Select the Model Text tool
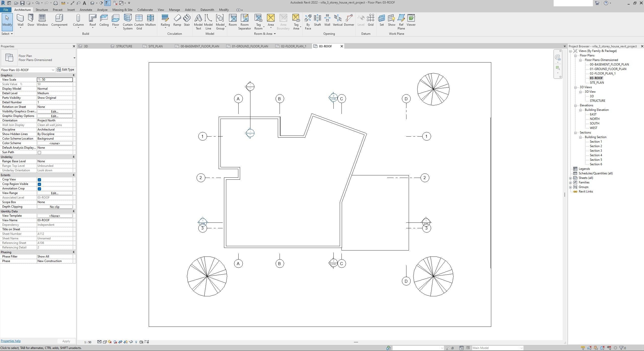Image resolution: width=644 pixels, height=351 pixels. [x=198, y=22]
